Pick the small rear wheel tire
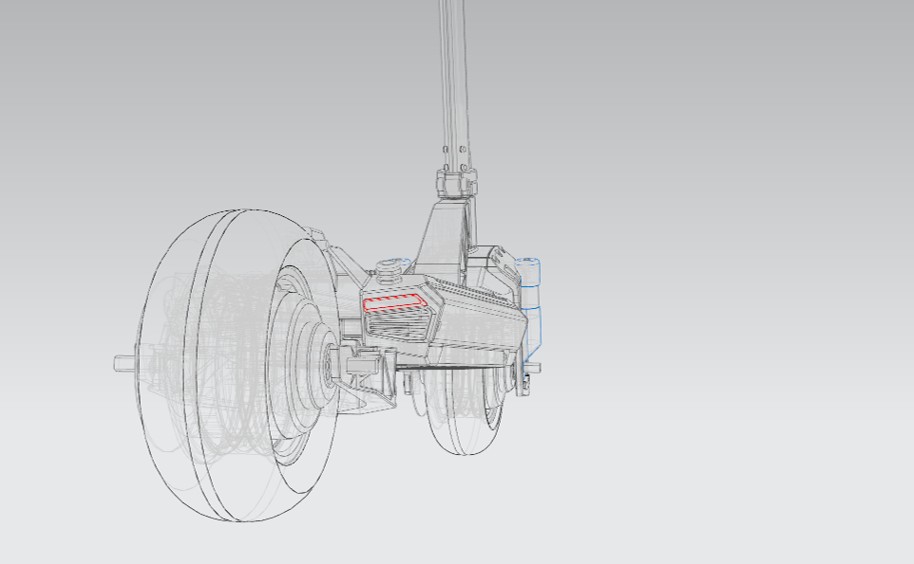The height and width of the screenshot is (564, 914). 465,413
